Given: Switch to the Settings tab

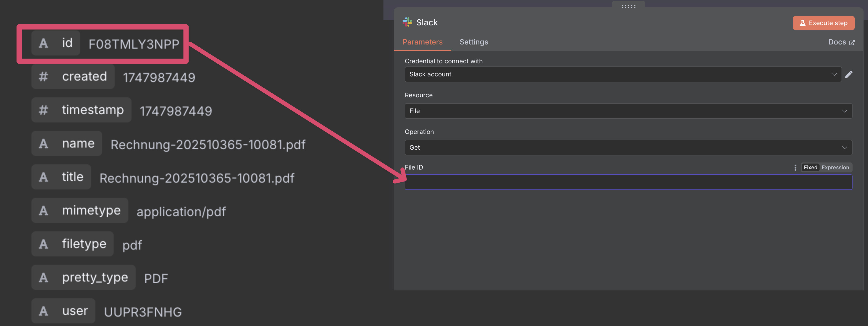Looking at the screenshot, I should coord(474,42).
